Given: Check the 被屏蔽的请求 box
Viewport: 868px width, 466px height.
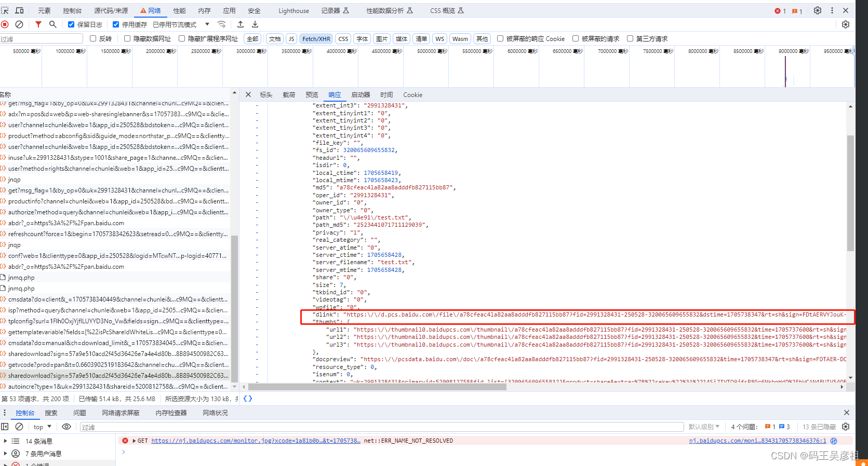Looking at the screenshot, I should (576, 38).
